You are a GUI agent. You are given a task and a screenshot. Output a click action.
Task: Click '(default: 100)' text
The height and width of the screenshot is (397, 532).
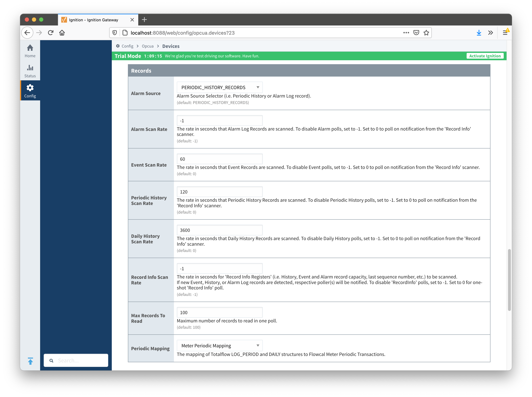coord(188,327)
